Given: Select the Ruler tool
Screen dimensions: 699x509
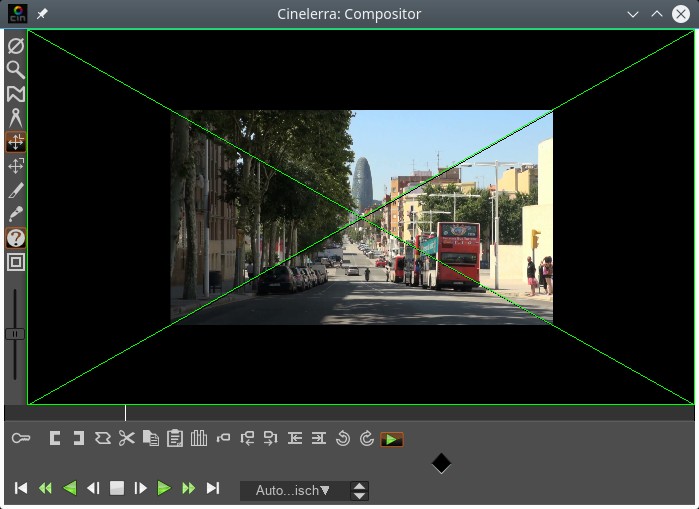Looking at the screenshot, I should tap(15, 117).
